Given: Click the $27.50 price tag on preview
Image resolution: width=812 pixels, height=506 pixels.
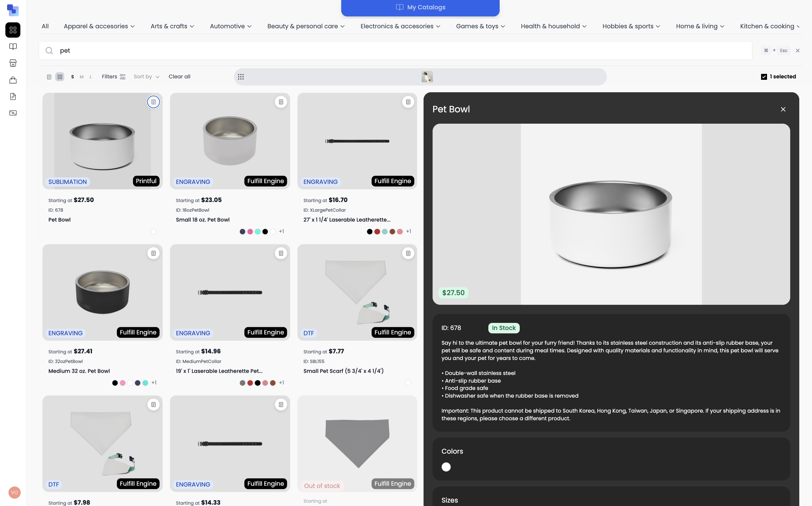Looking at the screenshot, I should click(453, 293).
